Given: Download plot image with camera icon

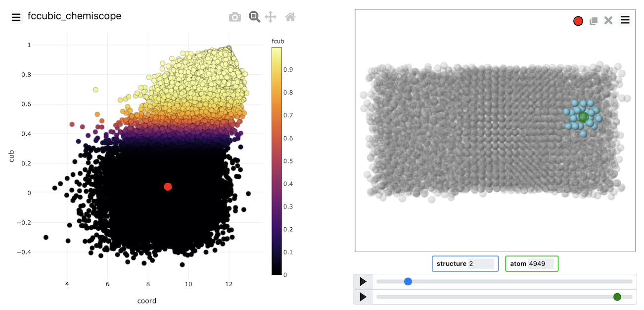Looking at the screenshot, I should click(x=235, y=17).
